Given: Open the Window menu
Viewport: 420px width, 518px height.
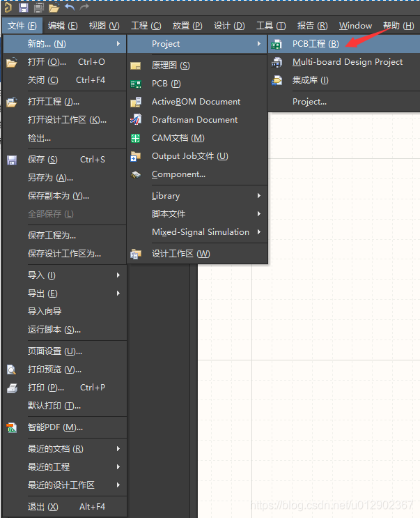Looking at the screenshot, I should tap(355, 25).
